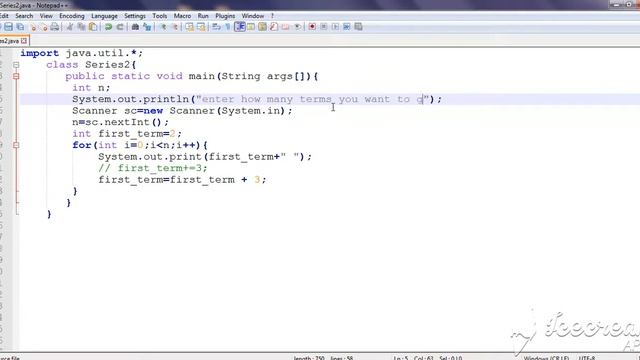This screenshot has width=640, height=360.
Task: Open the Language menu
Action: (104, 16)
